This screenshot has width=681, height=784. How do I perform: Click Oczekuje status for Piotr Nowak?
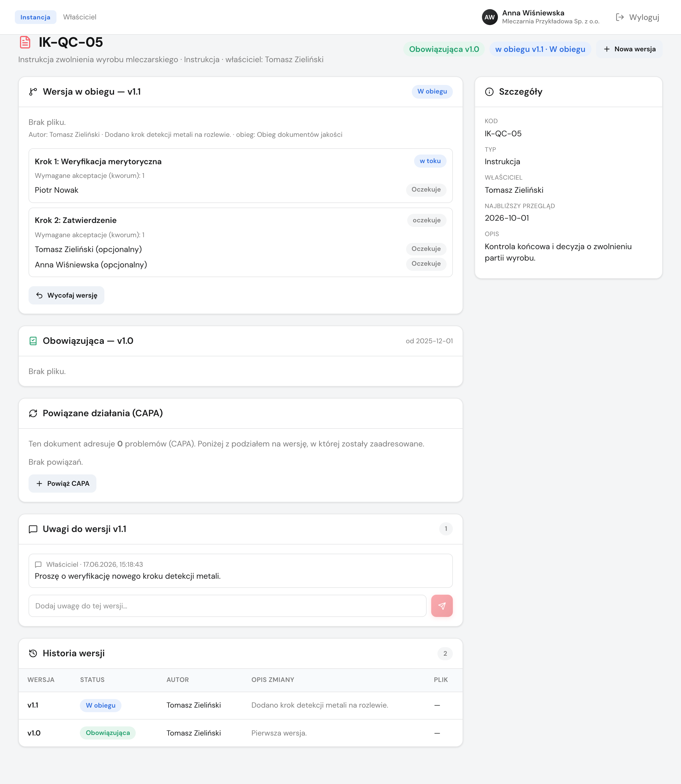tap(426, 190)
